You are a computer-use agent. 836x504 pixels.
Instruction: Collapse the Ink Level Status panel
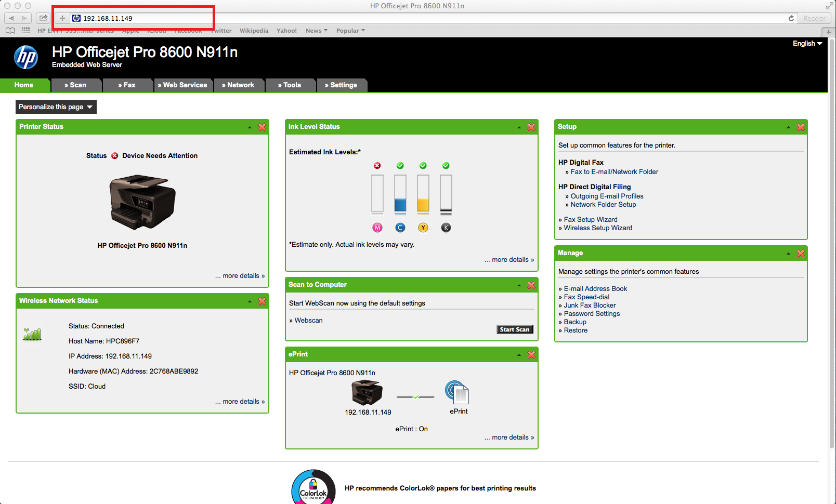pos(519,127)
